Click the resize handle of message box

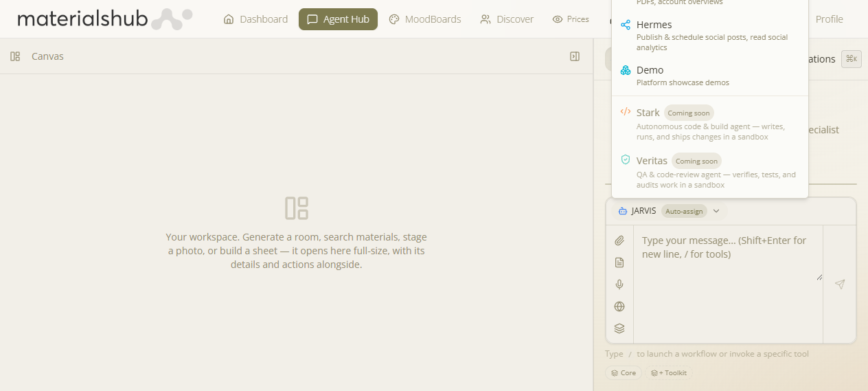[x=819, y=276]
